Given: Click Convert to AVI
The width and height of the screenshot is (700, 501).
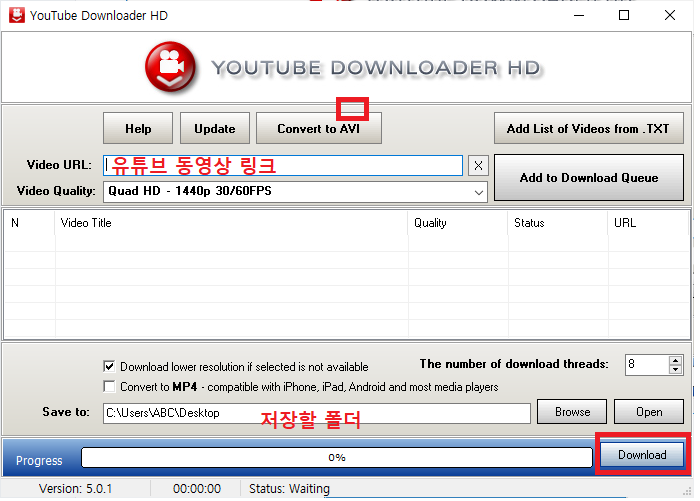Looking at the screenshot, I should click(x=319, y=129).
